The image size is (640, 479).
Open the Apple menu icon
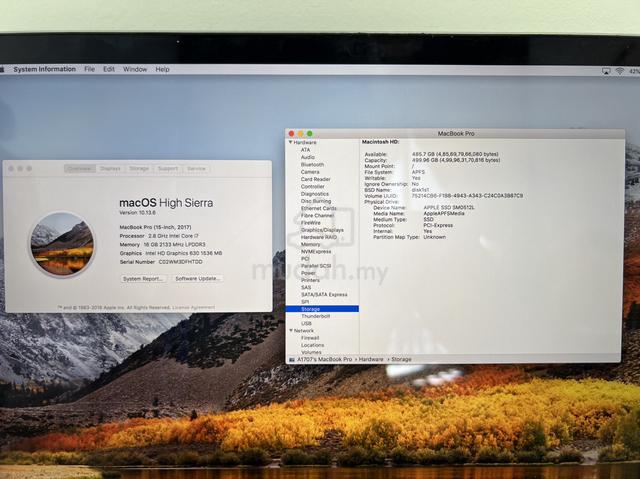click(x=2, y=69)
